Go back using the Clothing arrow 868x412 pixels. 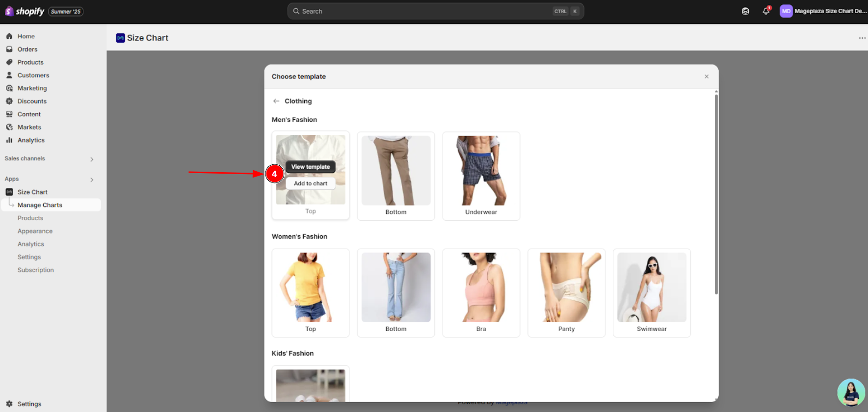(x=276, y=101)
